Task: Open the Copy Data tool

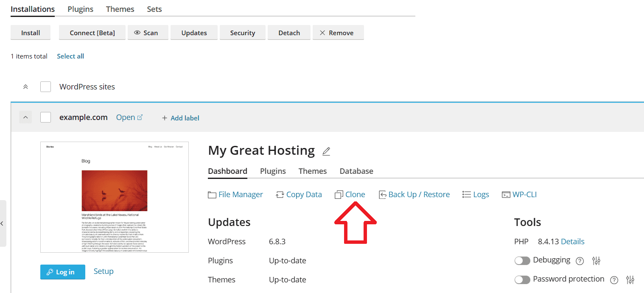Action: click(299, 195)
